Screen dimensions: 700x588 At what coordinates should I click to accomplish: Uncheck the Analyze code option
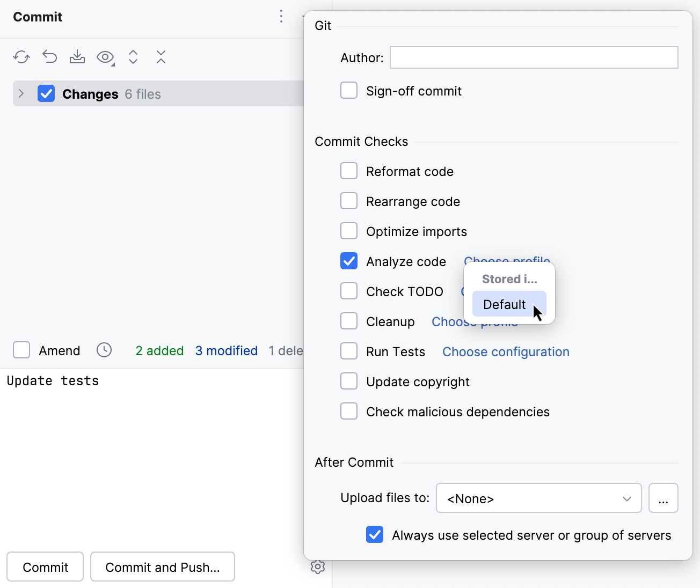[x=349, y=261]
